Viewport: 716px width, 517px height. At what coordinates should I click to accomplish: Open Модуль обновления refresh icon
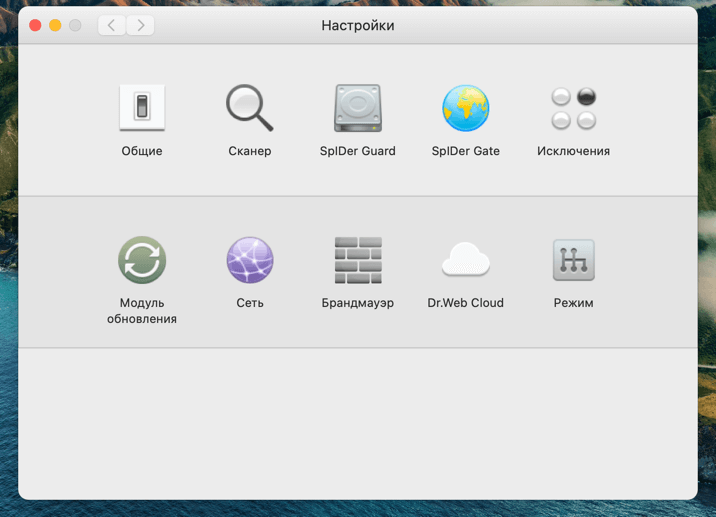point(142,260)
